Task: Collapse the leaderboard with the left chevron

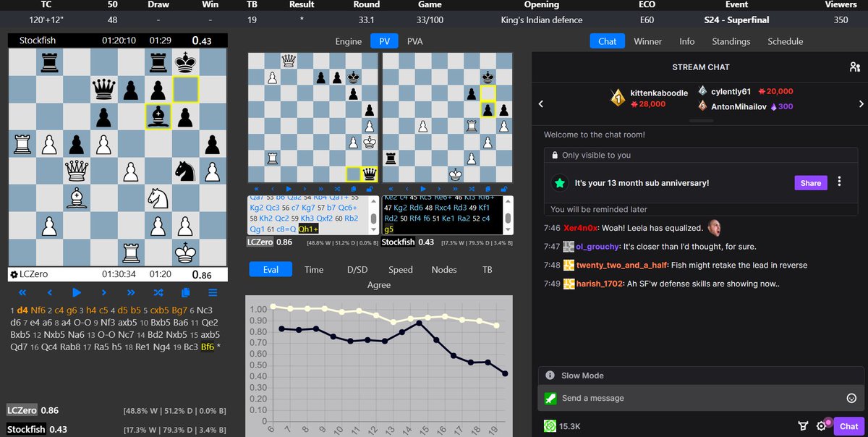Action: coord(540,103)
